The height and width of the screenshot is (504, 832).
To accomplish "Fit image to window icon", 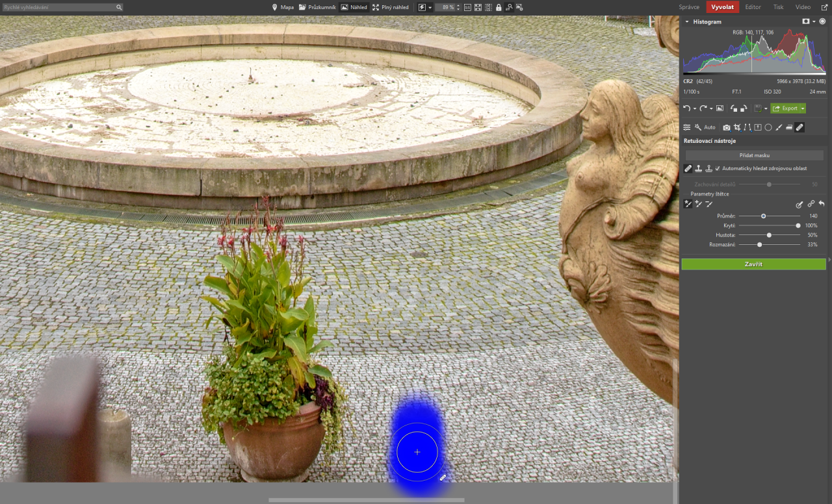I will pyautogui.click(x=478, y=7).
